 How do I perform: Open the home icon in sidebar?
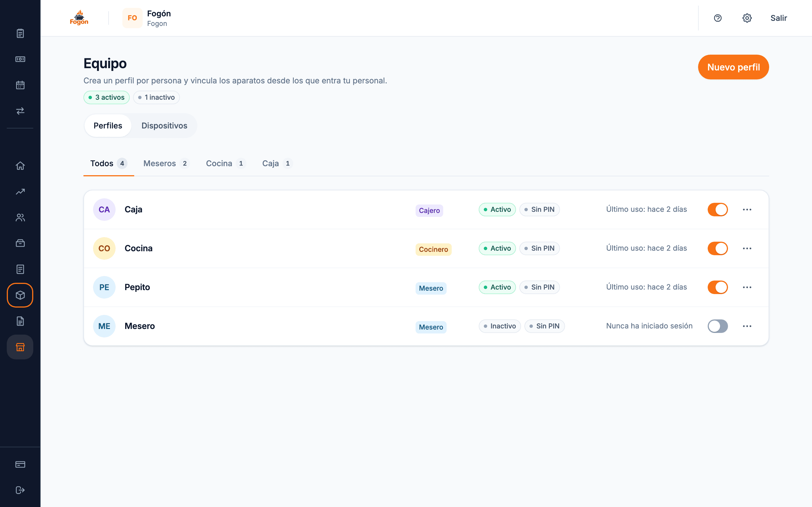[x=20, y=166]
